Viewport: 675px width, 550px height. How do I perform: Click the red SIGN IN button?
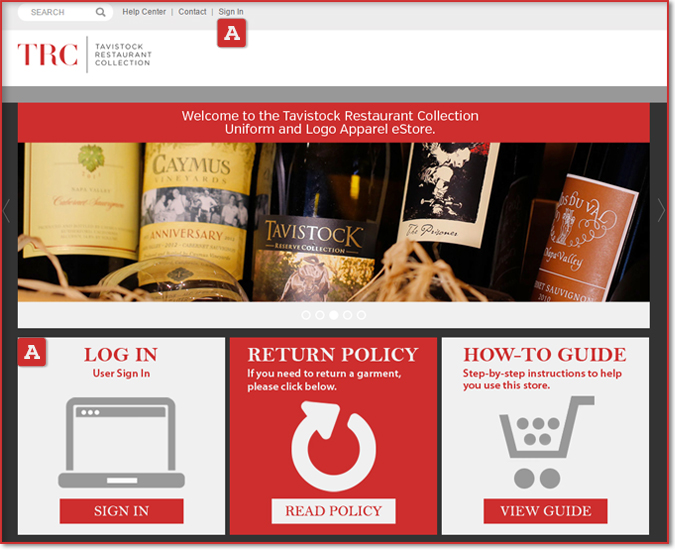coord(121,511)
